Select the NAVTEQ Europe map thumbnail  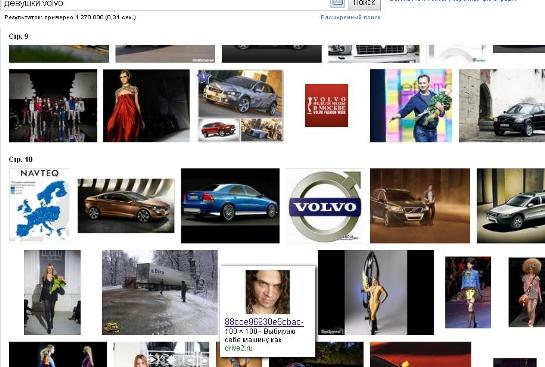(x=40, y=205)
